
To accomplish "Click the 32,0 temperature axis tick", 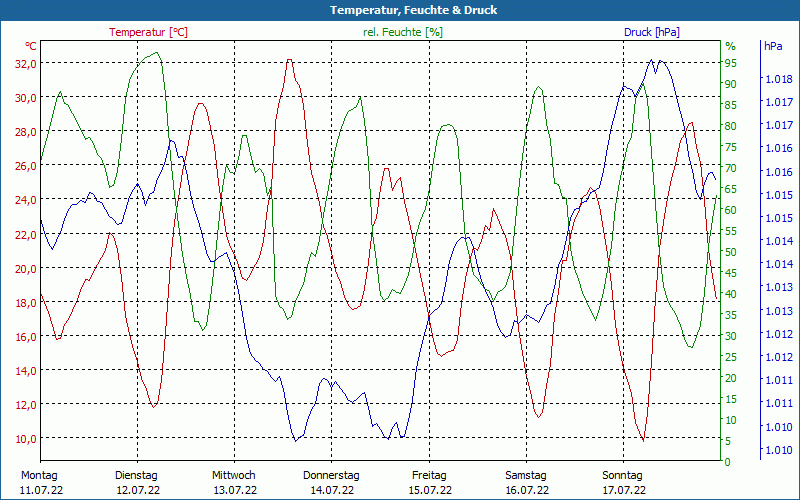I will tap(23, 63).
